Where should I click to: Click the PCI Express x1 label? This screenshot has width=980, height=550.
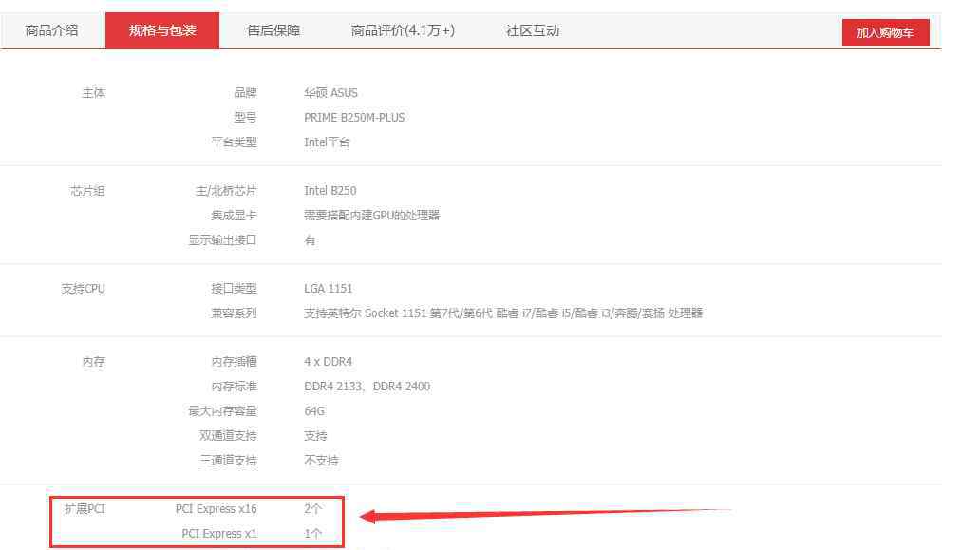coord(218,534)
